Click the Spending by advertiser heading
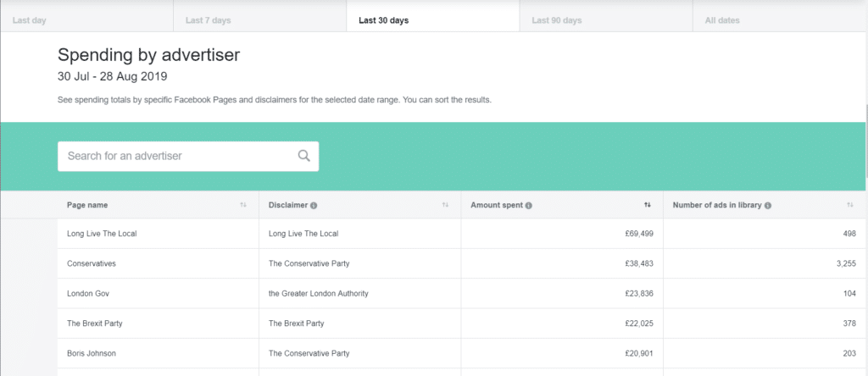Image resolution: width=868 pixels, height=376 pixels. click(149, 55)
